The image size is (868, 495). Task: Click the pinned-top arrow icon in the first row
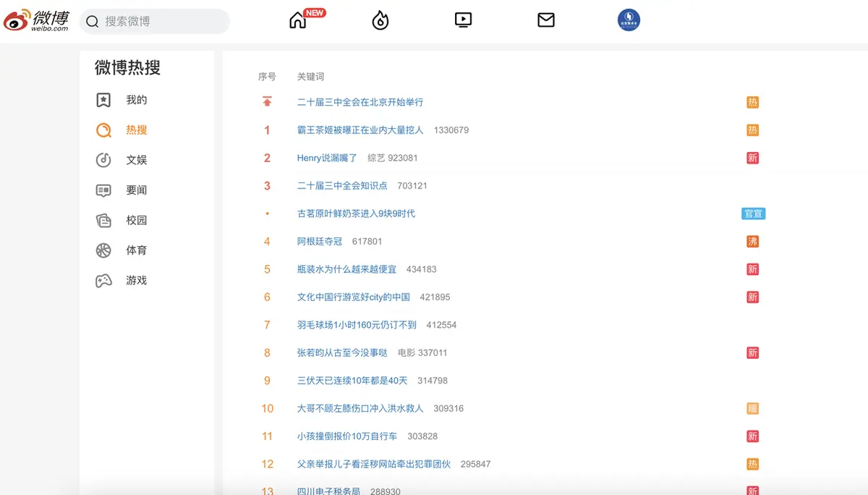tap(267, 102)
